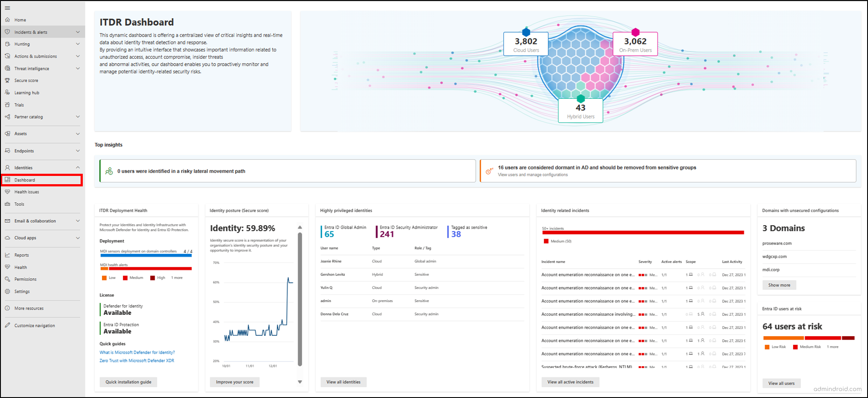Expand the Partner catalog chevron

click(78, 117)
